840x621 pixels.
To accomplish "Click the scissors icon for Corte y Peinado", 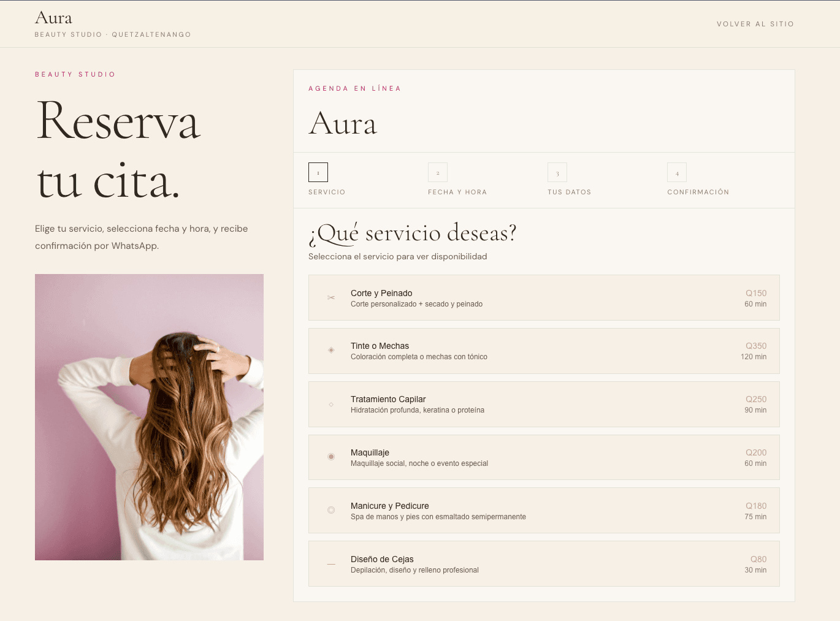I will coord(331,298).
